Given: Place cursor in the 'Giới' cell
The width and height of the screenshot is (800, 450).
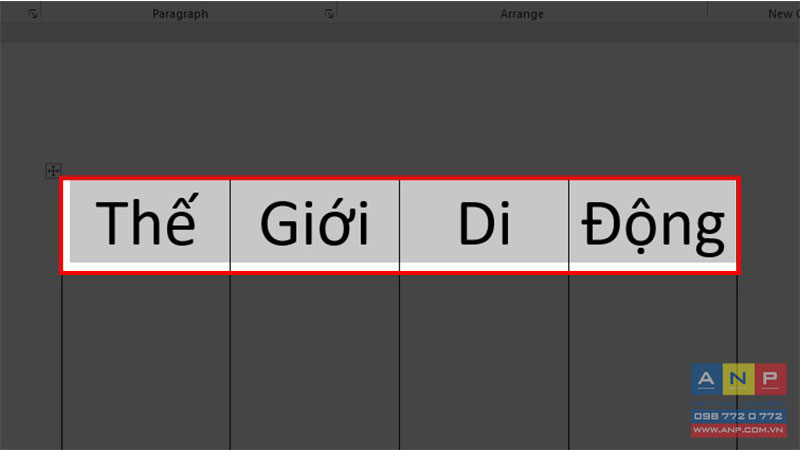Looking at the screenshot, I should (x=314, y=224).
